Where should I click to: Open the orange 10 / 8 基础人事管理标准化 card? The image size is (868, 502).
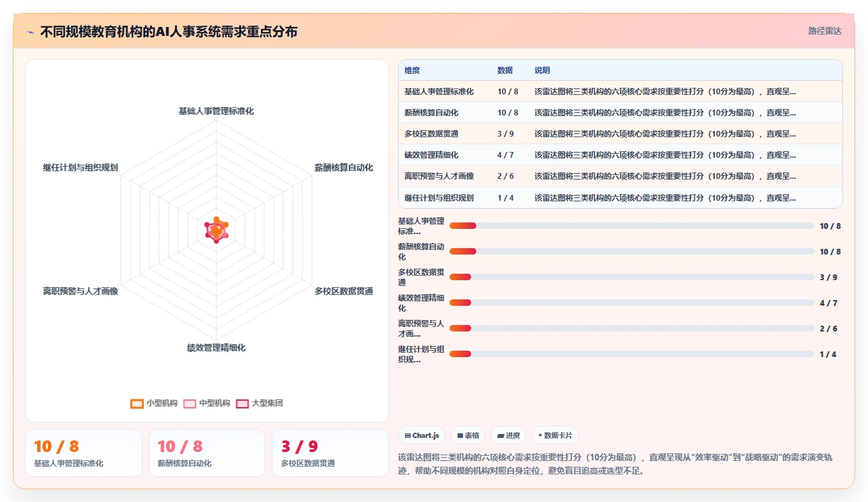coord(83,453)
